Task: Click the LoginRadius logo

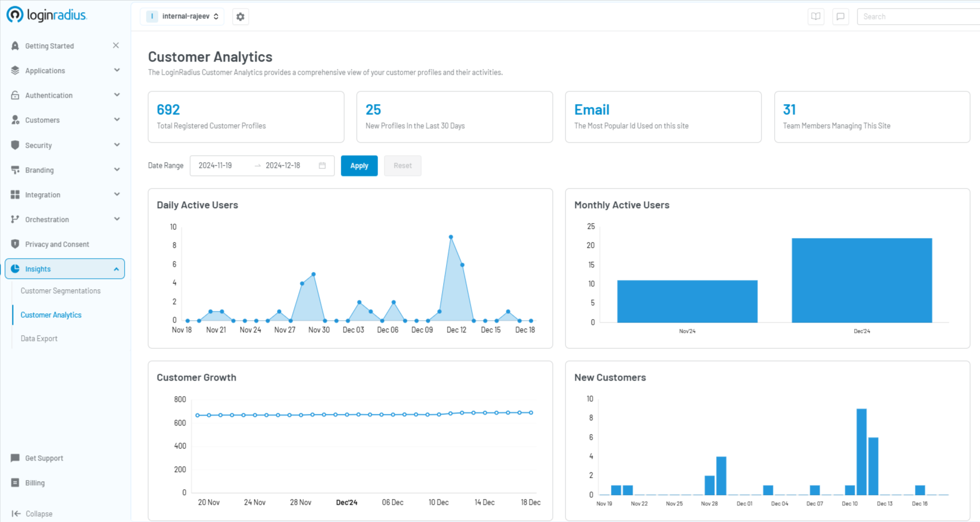Action: click(x=47, y=15)
